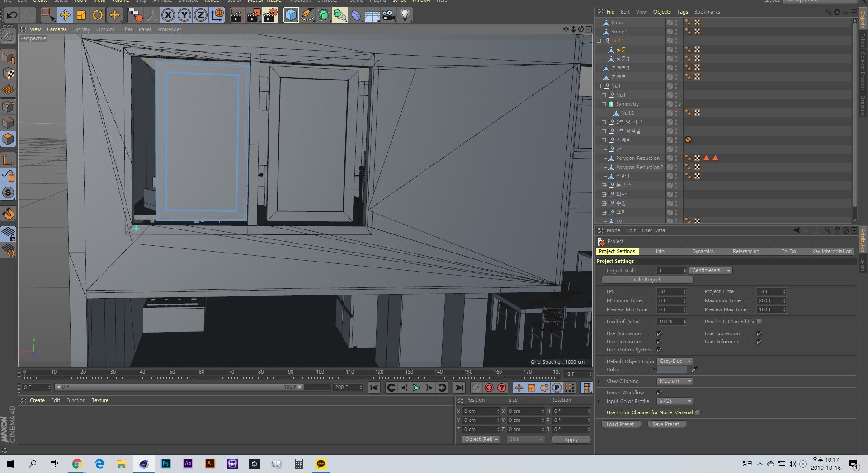The width and height of the screenshot is (868, 473).
Task: Click the Apply button in coordinates
Action: point(571,440)
